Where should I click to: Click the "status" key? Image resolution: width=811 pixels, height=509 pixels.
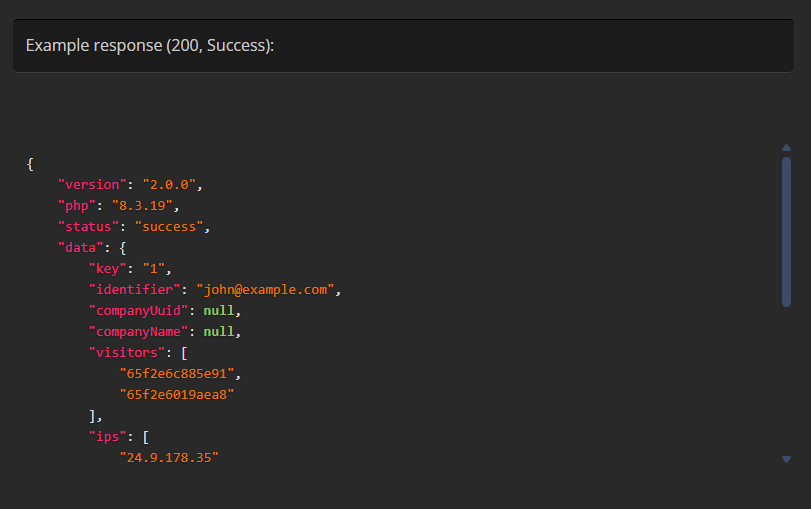[89, 227]
